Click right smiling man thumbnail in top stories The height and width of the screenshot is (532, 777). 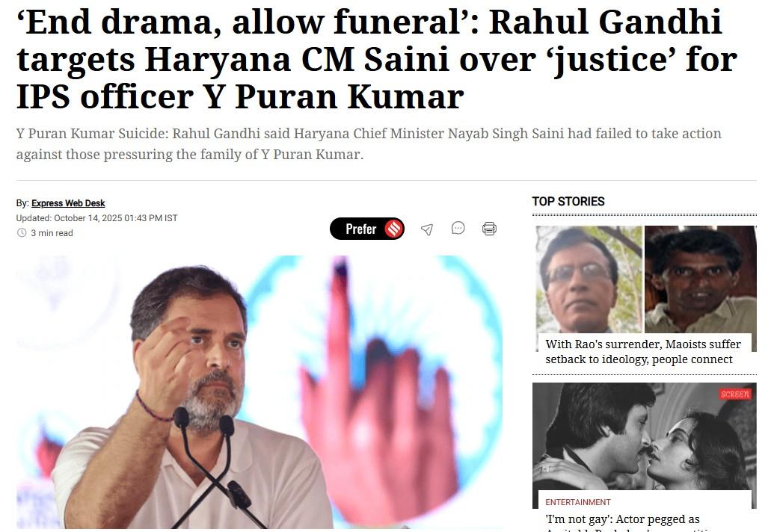point(700,279)
